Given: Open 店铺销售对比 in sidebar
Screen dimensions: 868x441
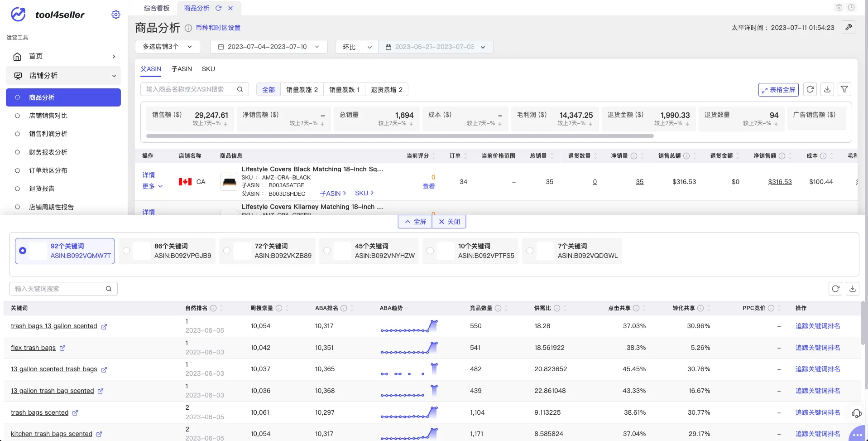Looking at the screenshot, I should tap(48, 116).
